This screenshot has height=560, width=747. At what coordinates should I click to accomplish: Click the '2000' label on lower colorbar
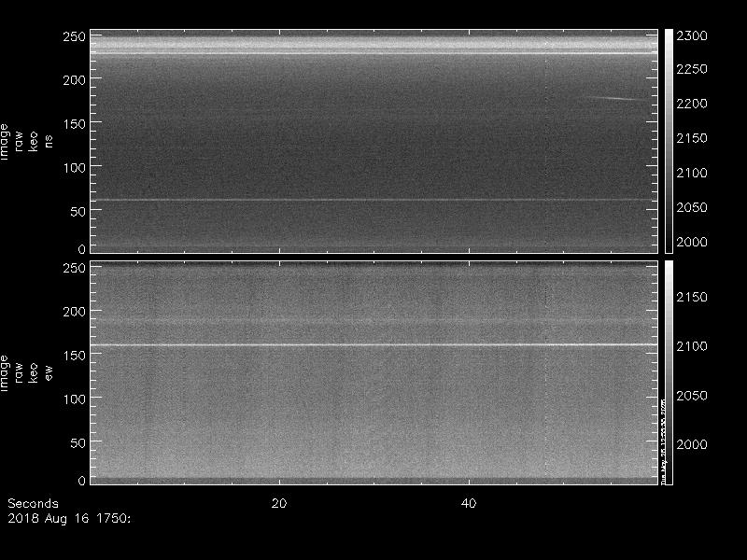692,444
